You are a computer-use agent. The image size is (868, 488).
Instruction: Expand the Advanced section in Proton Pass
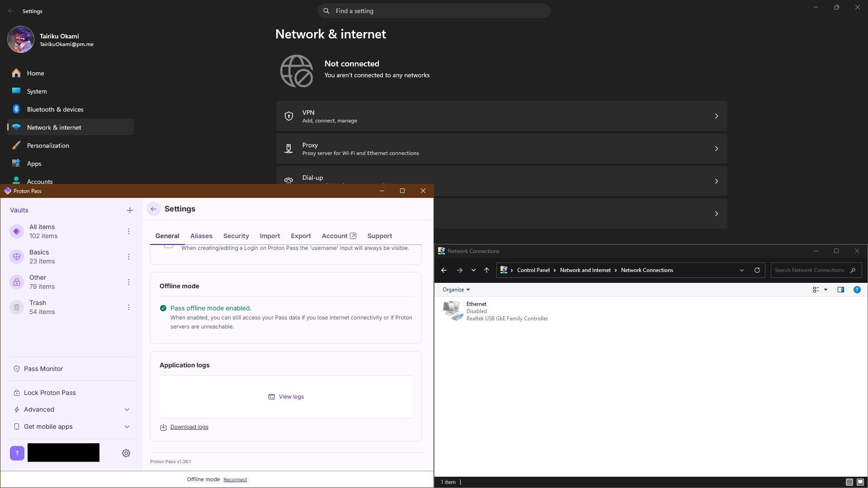click(72, 409)
